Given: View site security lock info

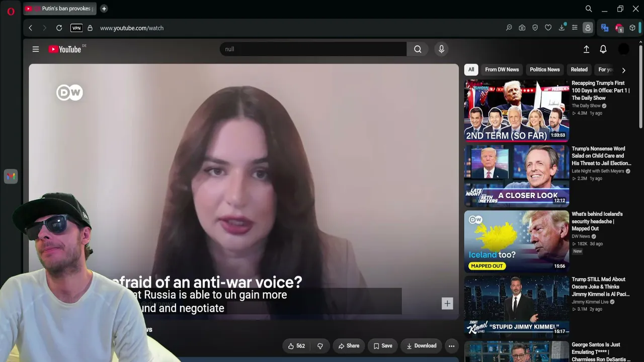Looking at the screenshot, I should (90, 28).
